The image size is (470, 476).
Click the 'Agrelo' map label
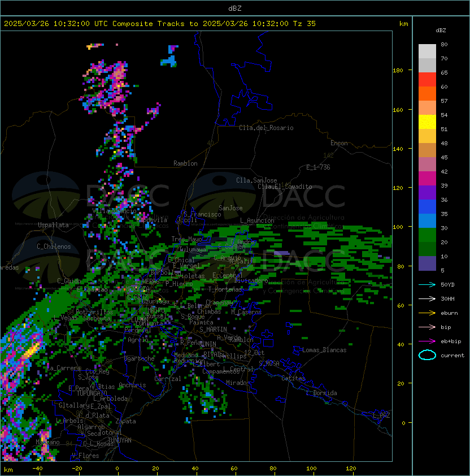[x=138, y=340]
